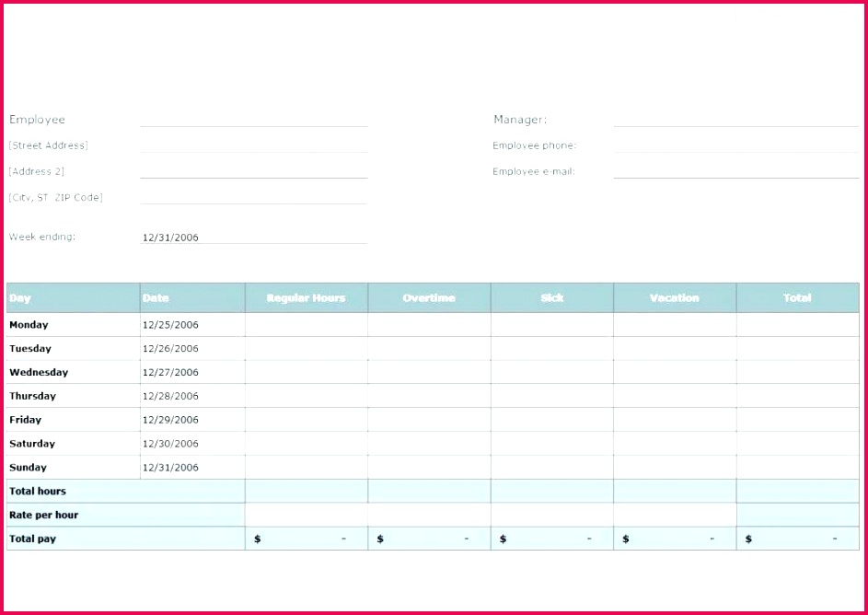
Task: Click the Address 2 input line
Action: 253,171
